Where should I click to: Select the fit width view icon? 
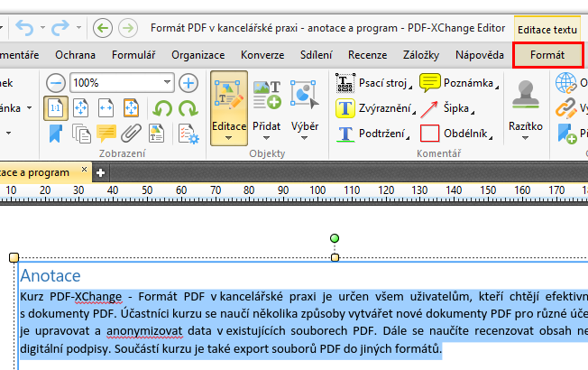click(106, 108)
